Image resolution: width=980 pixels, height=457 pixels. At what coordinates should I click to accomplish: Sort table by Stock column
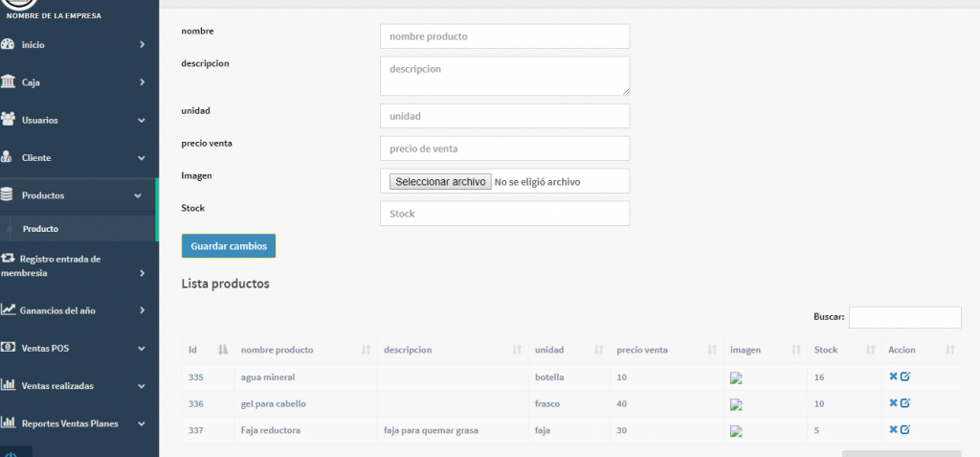click(871, 350)
